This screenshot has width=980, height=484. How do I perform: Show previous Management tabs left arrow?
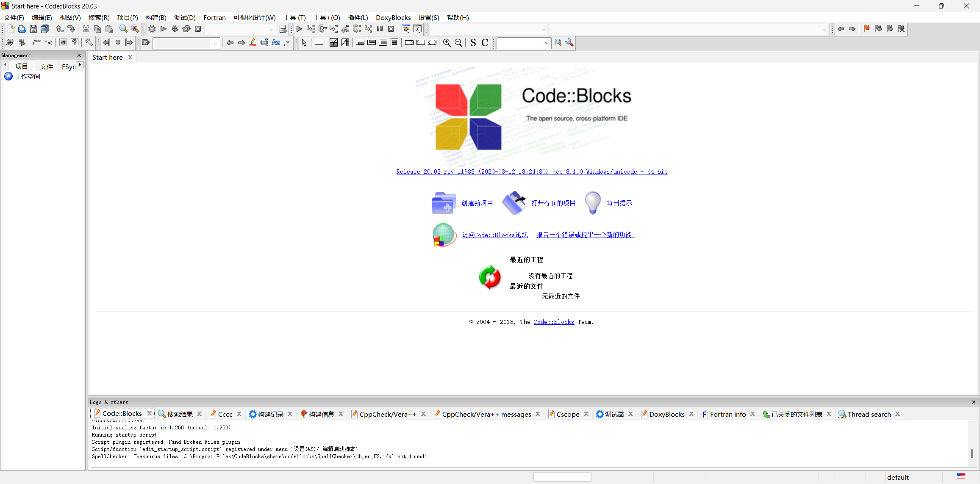(5, 65)
